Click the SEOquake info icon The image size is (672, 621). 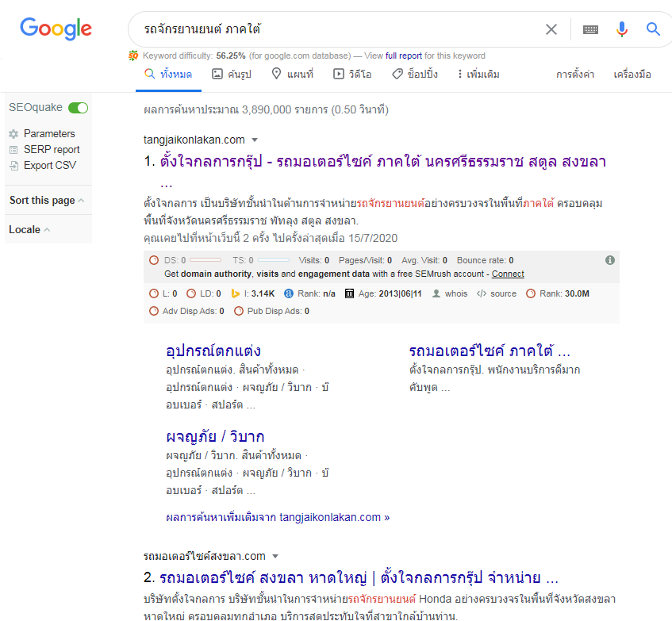tap(609, 260)
